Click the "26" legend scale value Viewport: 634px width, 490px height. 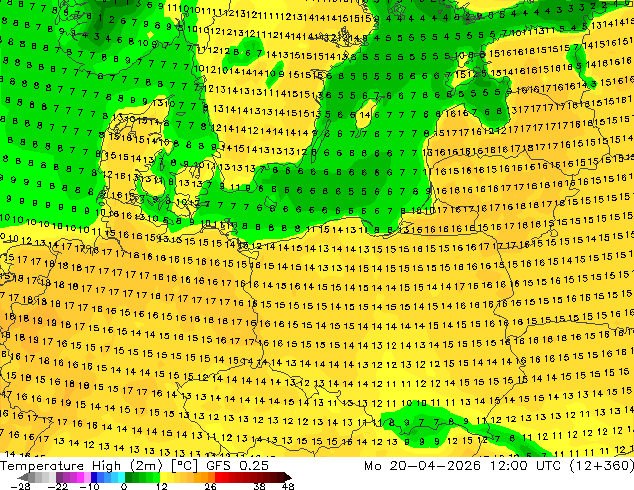click(210, 486)
